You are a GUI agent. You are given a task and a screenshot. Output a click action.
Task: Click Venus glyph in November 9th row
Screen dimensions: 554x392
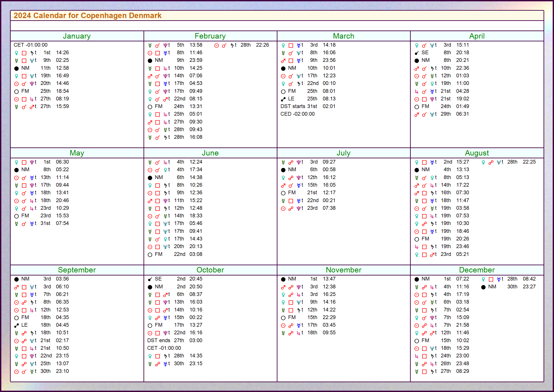coord(283,302)
